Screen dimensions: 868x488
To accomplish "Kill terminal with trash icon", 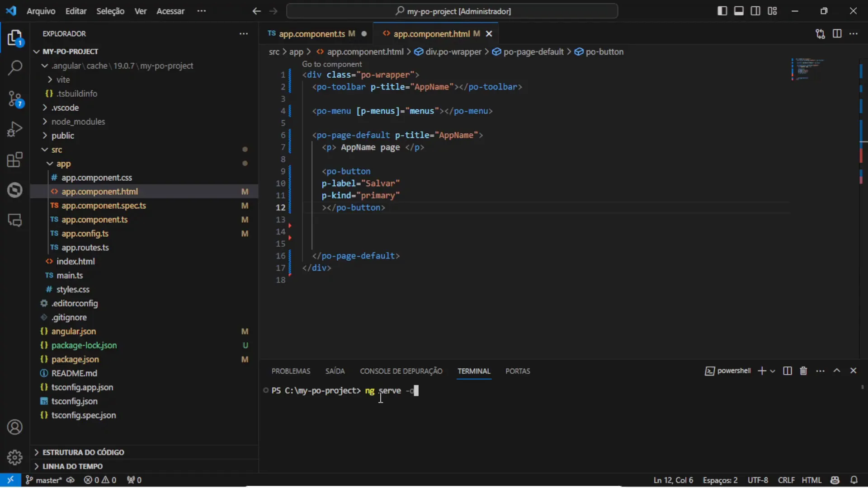I will (803, 371).
